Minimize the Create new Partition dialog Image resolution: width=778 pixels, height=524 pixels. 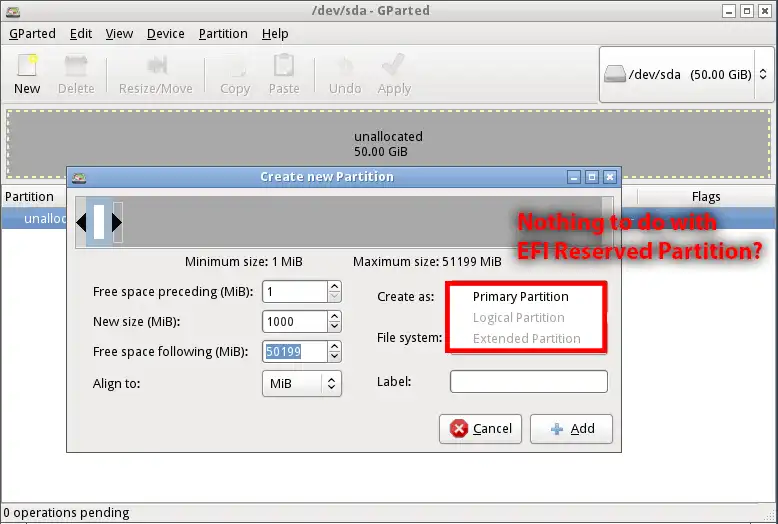coord(574,177)
